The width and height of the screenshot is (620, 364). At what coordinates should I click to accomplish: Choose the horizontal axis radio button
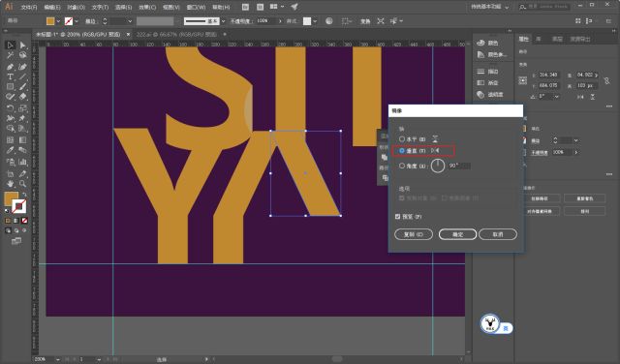pyautogui.click(x=402, y=139)
